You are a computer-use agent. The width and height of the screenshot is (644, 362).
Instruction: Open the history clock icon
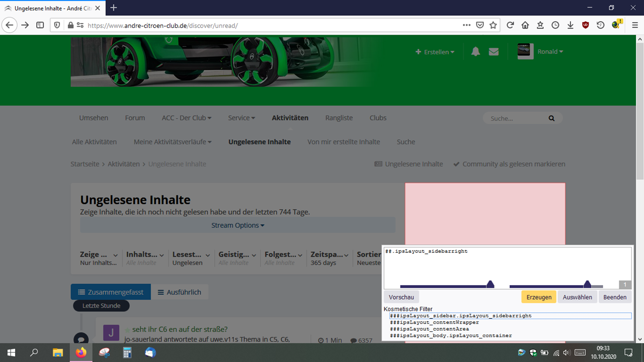(x=555, y=25)
